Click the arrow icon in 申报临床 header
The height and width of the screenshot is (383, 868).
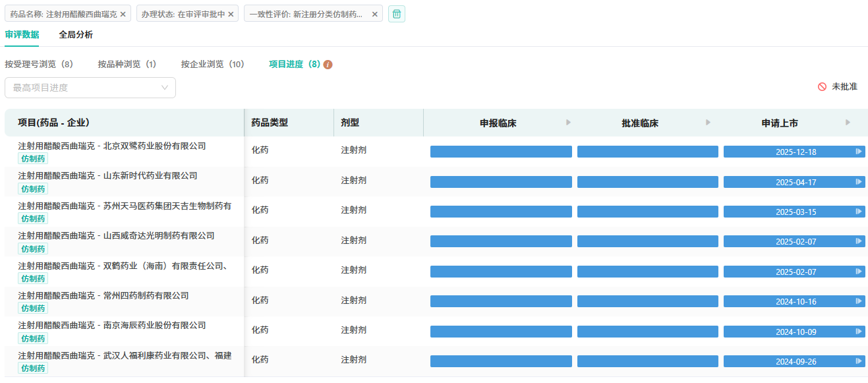click(x=569, y=123)
